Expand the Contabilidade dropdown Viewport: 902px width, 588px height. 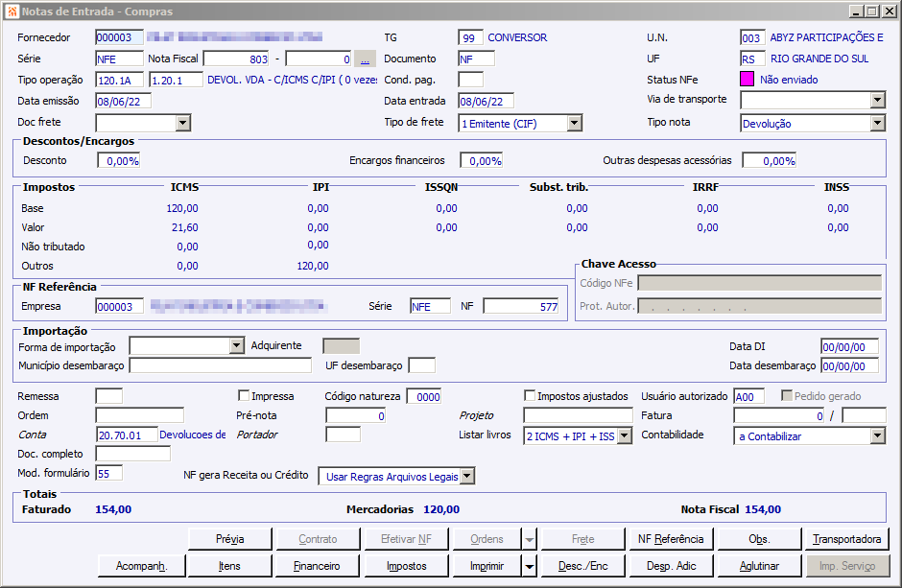pyautogui.click(x=877, y=436)
